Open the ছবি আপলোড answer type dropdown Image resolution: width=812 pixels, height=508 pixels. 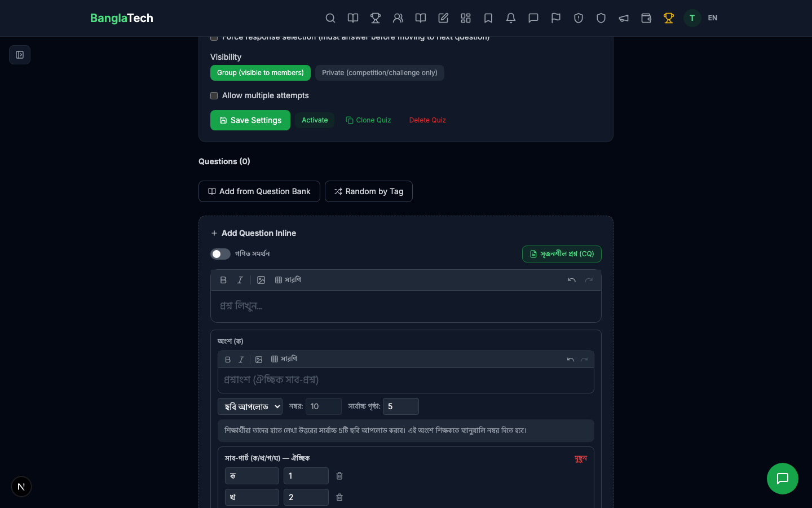click(x=250, y=406)
